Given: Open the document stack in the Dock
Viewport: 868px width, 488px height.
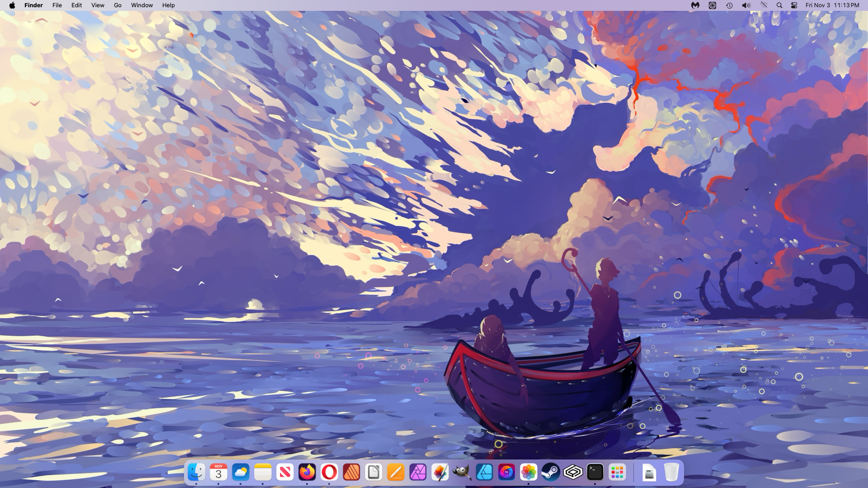Looking at the screenshot, I should pos(649,473).
